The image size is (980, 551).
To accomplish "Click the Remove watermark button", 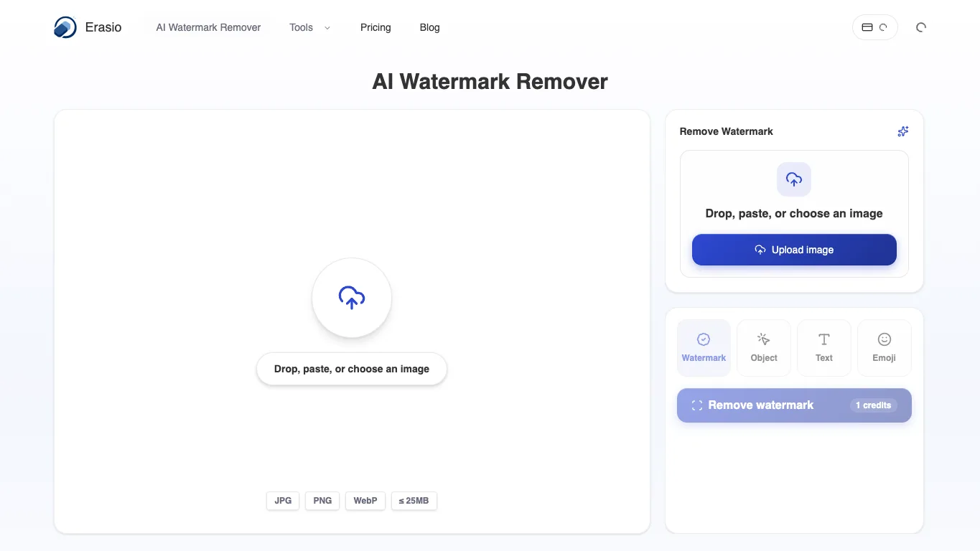I will click(x=794, y=405).
